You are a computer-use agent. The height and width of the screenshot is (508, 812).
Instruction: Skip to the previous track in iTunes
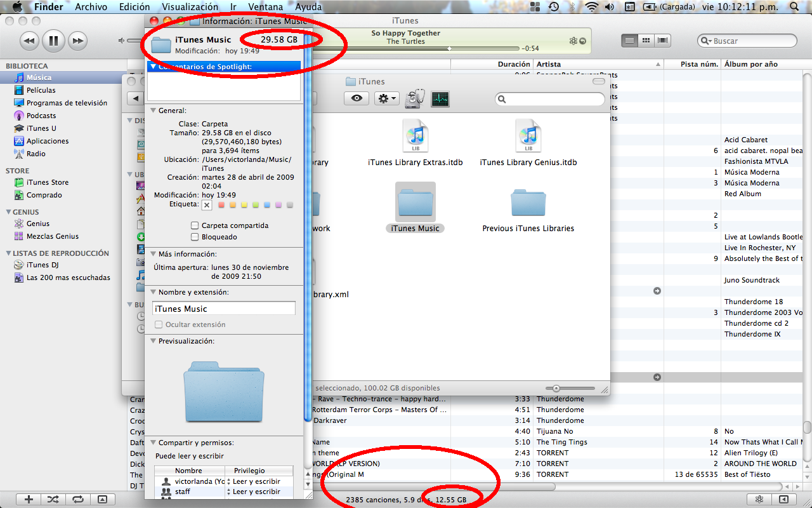(x=29, y=41)
